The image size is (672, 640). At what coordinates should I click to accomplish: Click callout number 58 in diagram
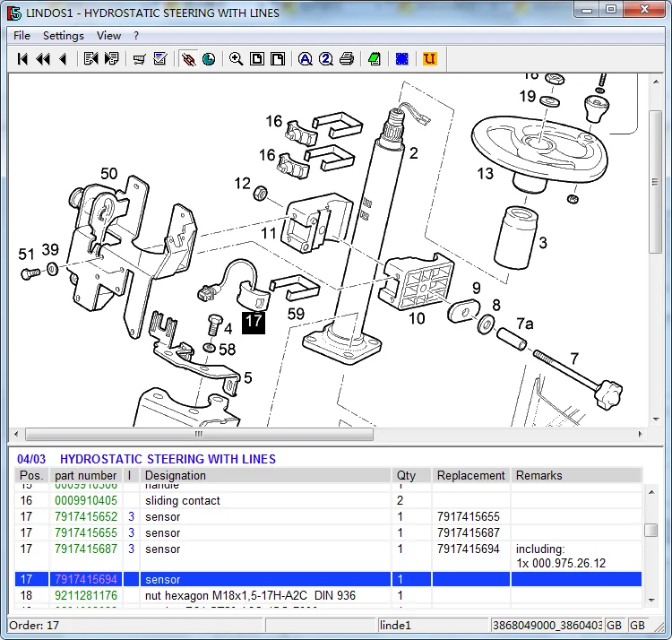[228, 350]
